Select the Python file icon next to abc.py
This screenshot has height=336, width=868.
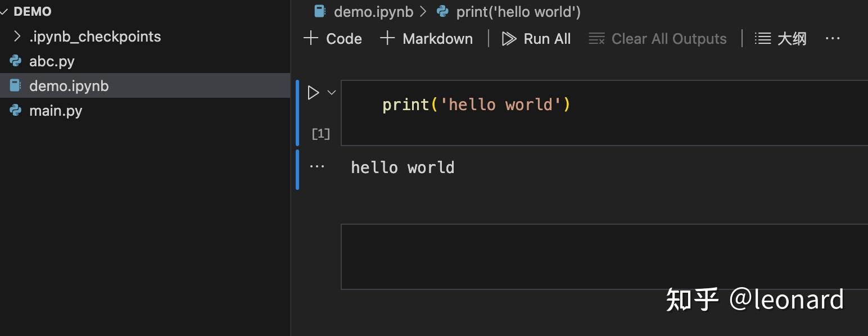(x=16, y=61)
